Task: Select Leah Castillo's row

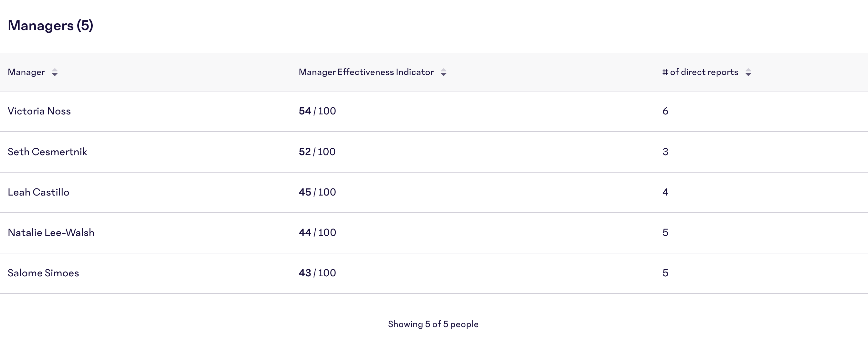Action: [39, 192]
